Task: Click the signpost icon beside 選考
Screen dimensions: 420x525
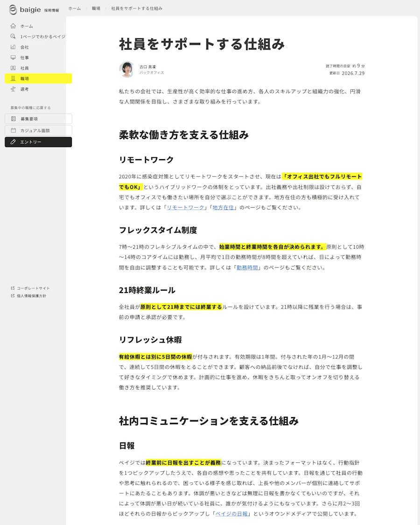Action: (x=13, y=89)
